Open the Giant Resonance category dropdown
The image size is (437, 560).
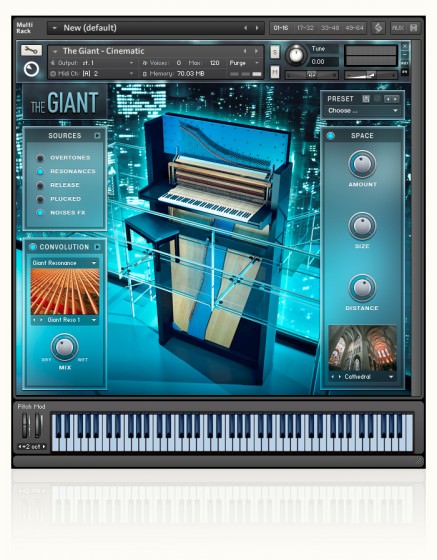[65, 263]
